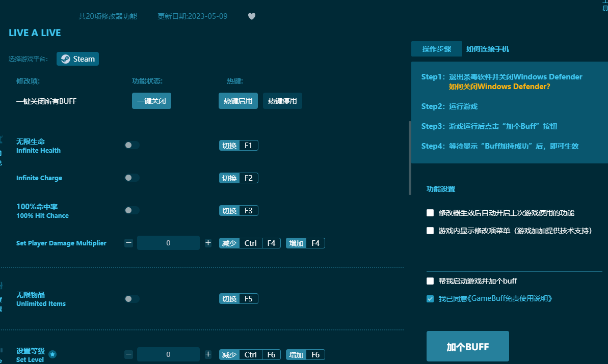Check 帮我启动游戏并加个buff option
The image size is (608, 364).
[x=430, y=281]
